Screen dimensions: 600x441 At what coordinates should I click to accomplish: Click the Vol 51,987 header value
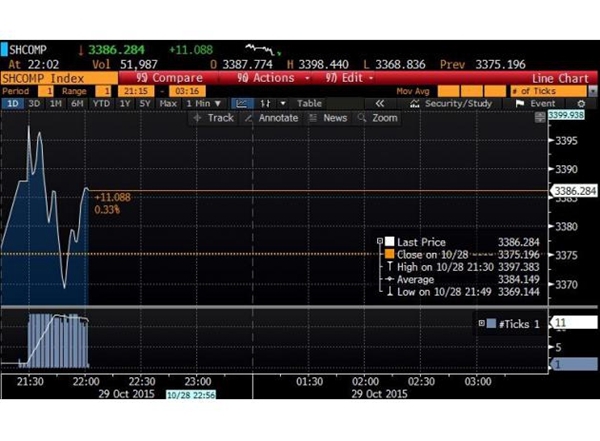pos(125,64)
